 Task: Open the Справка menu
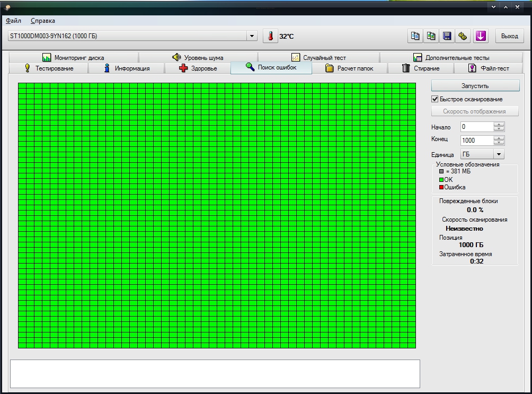[x=43, y=21]
